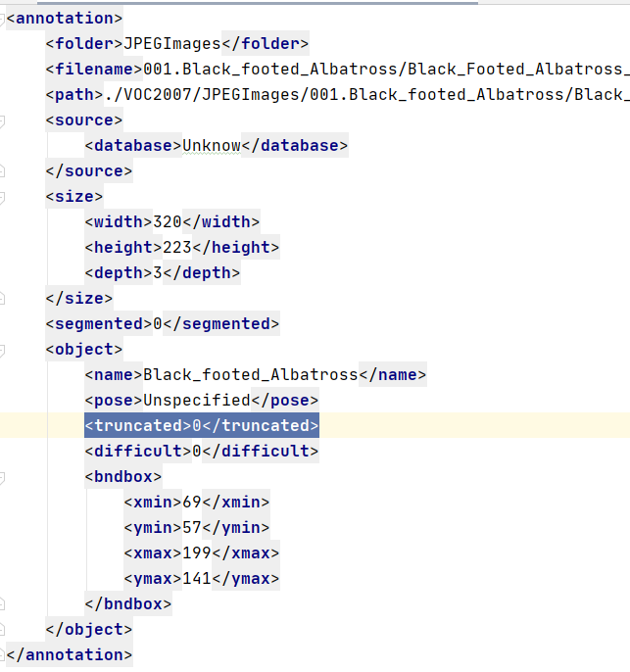
Task: Click the <difficult> opening tag
Action: [138, 452]
